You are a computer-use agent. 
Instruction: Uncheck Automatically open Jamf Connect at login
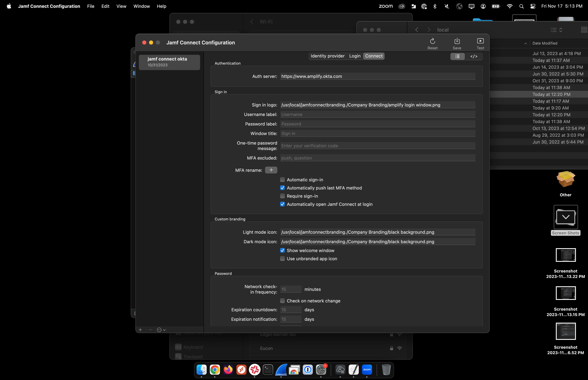(x=282, y=204)
